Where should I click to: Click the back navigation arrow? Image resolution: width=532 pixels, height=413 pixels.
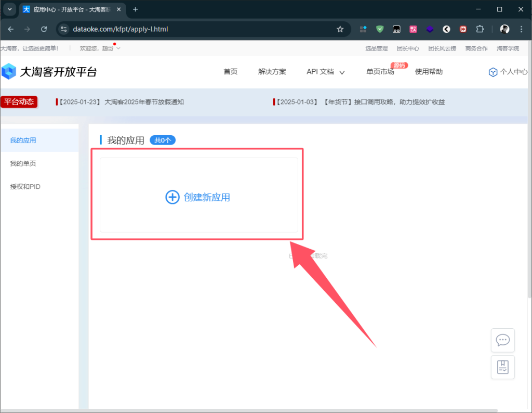(10, 29)
